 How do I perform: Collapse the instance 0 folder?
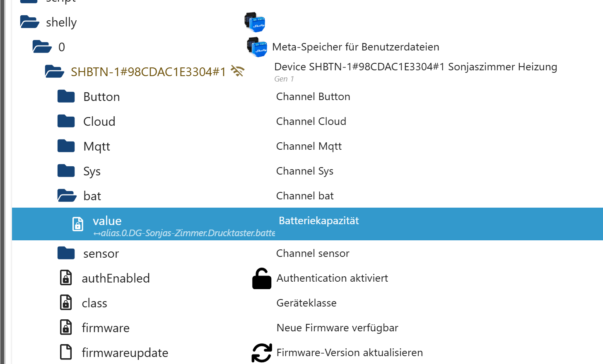point(42,47)
